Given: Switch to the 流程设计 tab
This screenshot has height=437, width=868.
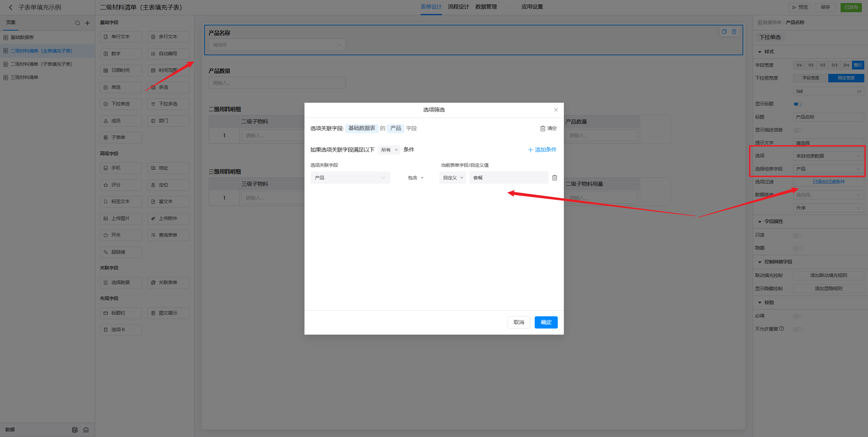Looking at the screenshot, I should [x=458, y=7].
